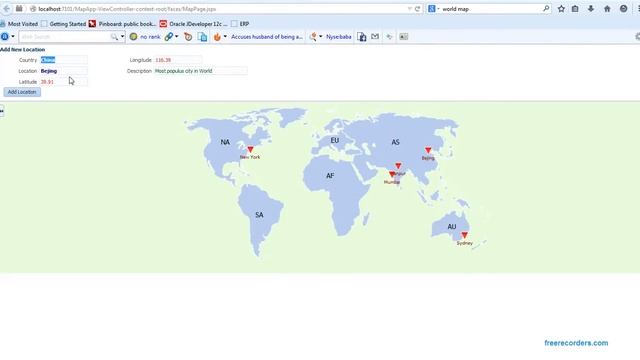Viewport: 640px width, 360px height.
Task: Open the 'Accuses husband of being a...' headline
Action: [x=267, y=37]
